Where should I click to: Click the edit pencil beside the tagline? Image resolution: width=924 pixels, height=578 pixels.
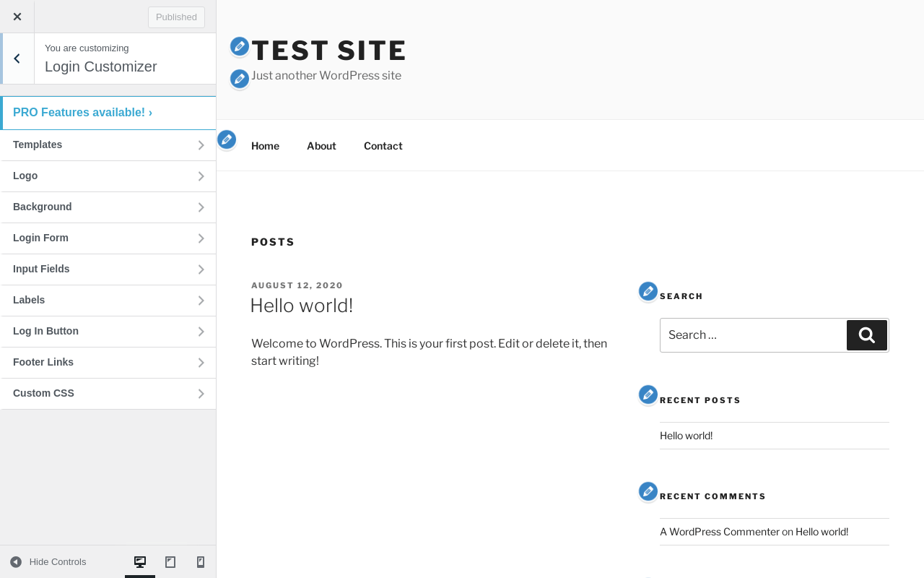240,79
